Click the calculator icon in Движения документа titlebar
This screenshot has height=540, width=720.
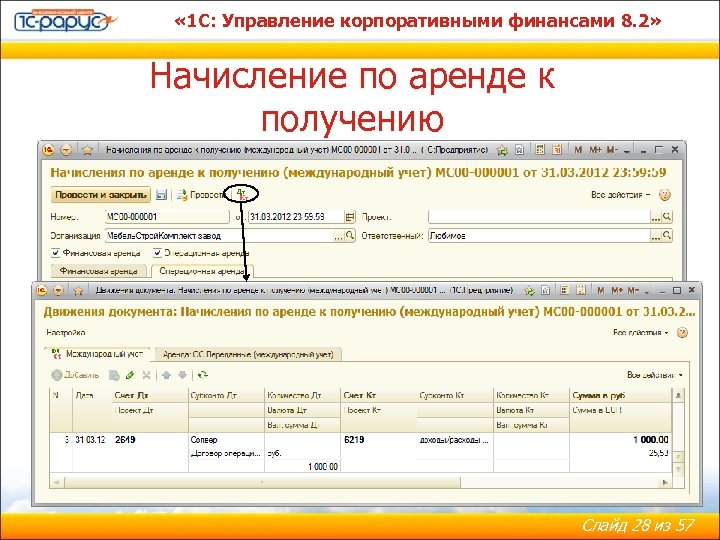(x=564, y=290)
